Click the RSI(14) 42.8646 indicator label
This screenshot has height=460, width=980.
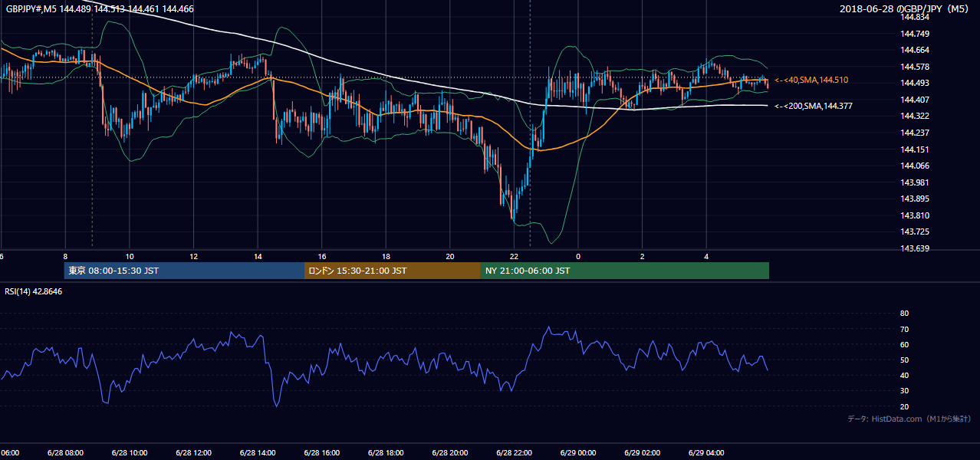click(34, 291)
